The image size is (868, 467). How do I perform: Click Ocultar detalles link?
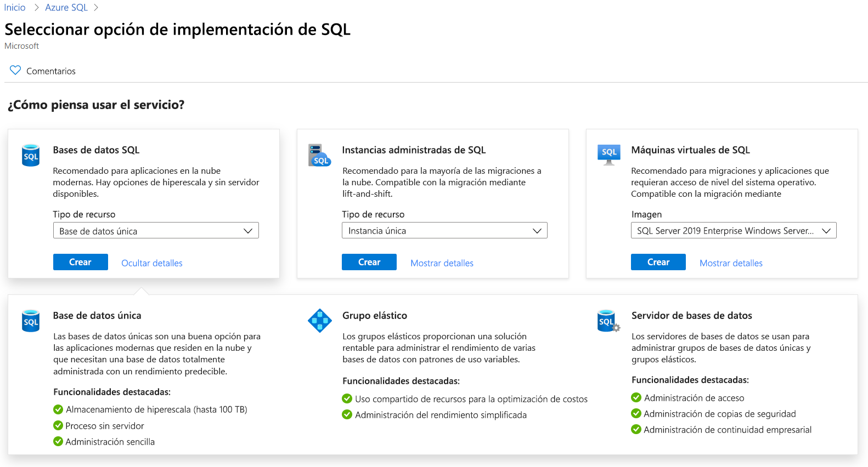tap(152, 263)
